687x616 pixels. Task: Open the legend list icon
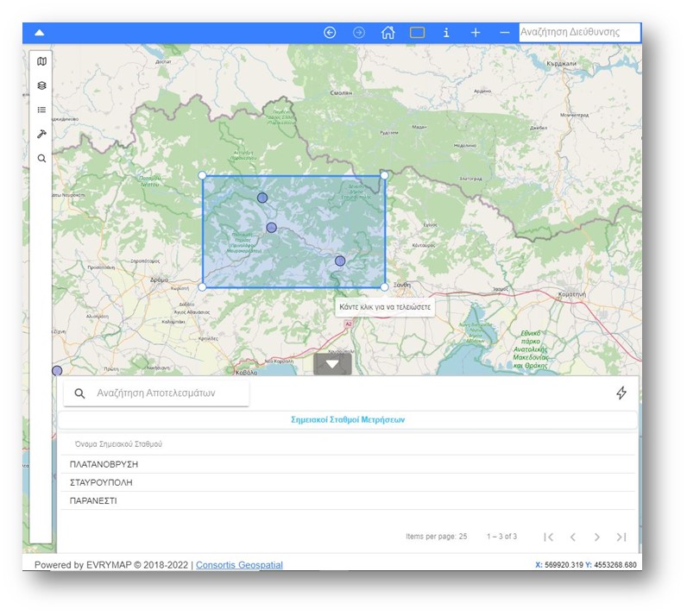(x=41, y=110)
